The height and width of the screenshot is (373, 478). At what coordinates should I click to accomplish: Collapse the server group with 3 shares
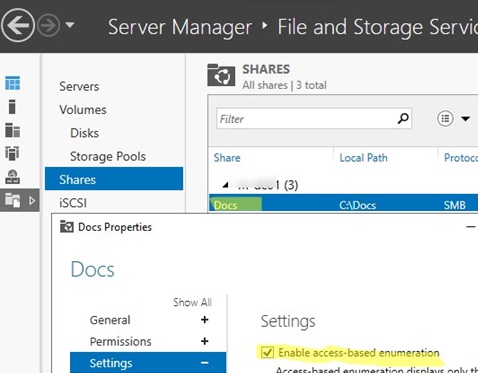coord(226,184)
